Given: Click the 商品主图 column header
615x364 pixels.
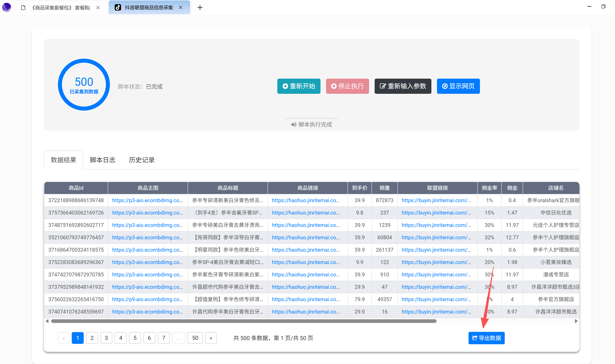Looking at the screenshot, I should point(148,188).
